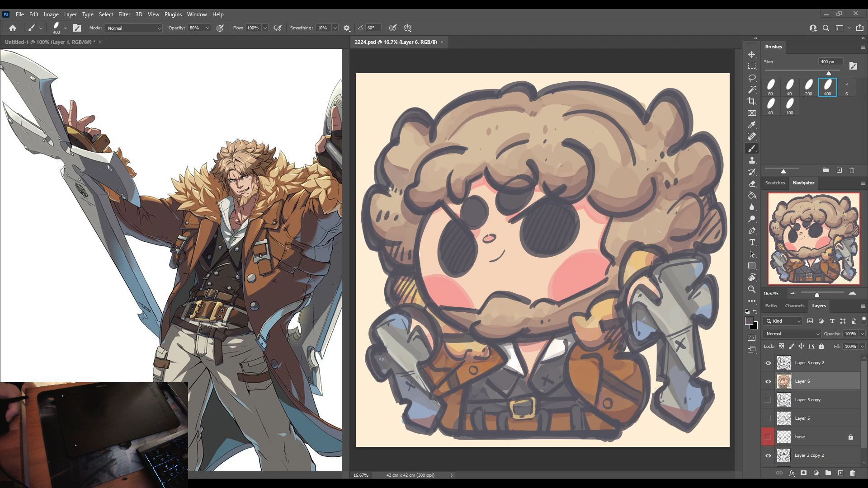This screenshot has height=488, width=868.
Task: Select the History Brush tool
Action: click(x=752, y=172)
